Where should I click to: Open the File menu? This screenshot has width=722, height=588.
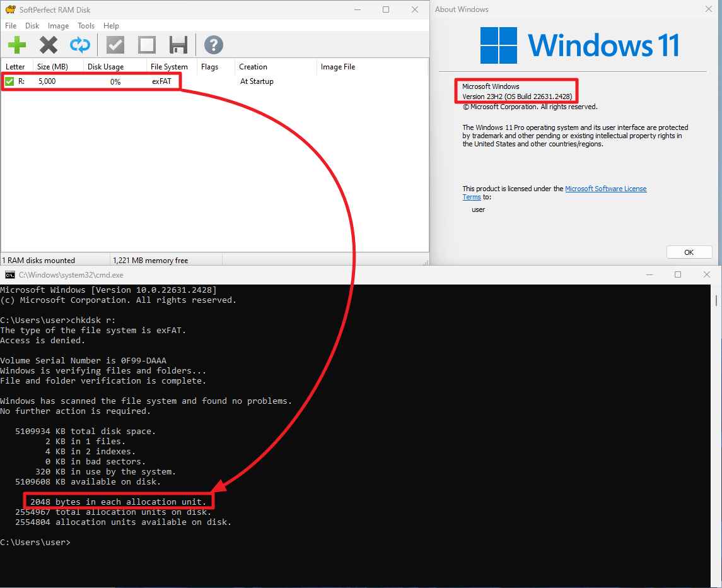point(11,26)
